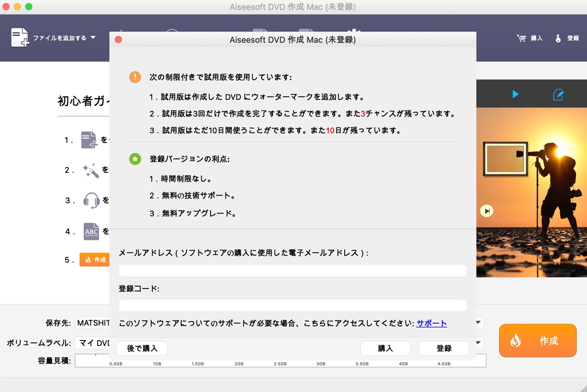The height and width of the screenshot is (392, 587).
Task: Click the 初心者ガイド heading
Action: (x=83, y=101)
